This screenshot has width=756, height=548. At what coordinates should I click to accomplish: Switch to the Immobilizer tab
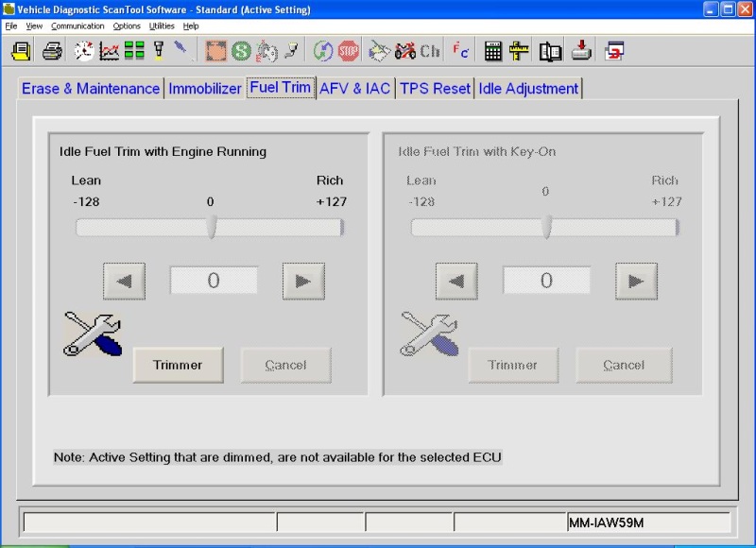pos(205,89)
